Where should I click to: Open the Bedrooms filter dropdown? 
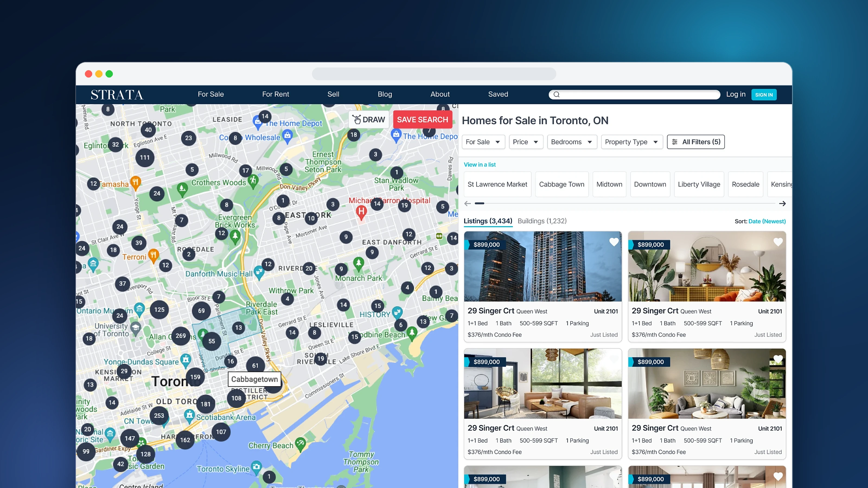coord(572,142)
